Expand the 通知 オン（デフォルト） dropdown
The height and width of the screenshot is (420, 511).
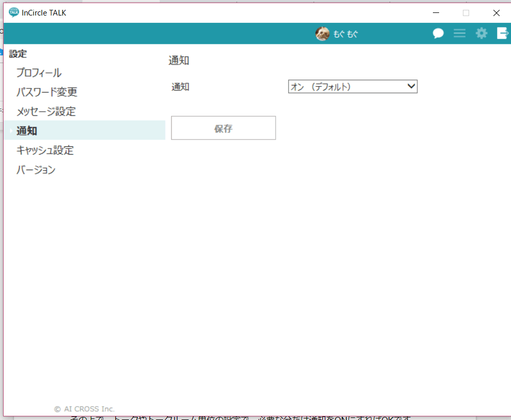click(352, 87)
